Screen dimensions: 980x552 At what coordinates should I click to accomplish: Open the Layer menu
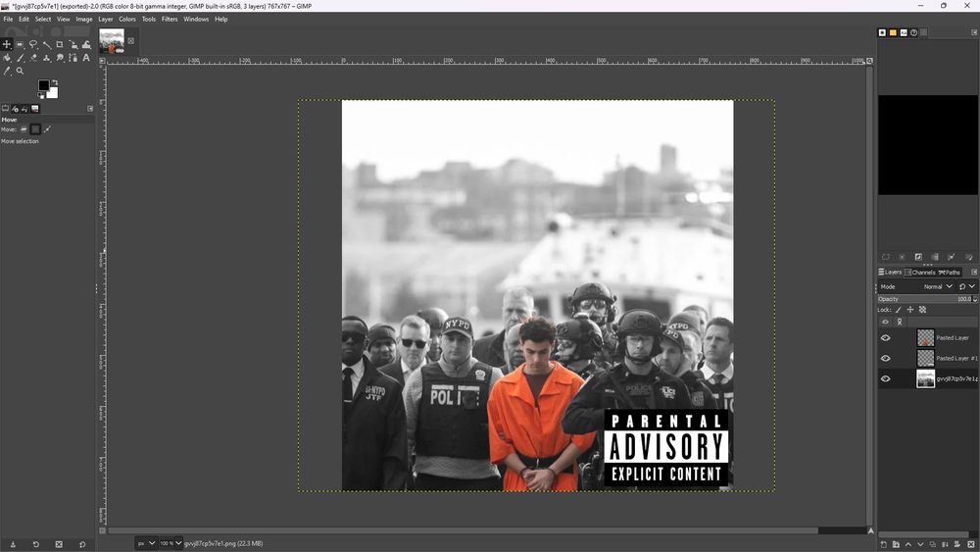point(106,19)
